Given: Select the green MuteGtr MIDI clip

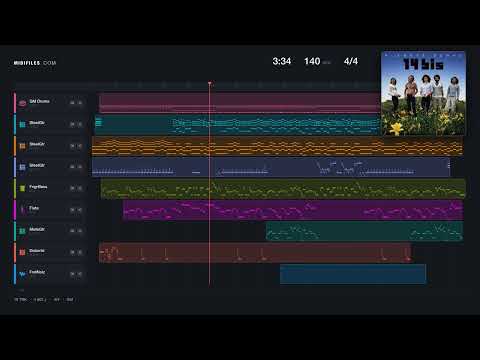Looking at the screenshot, I should click(x=365, y=231).
